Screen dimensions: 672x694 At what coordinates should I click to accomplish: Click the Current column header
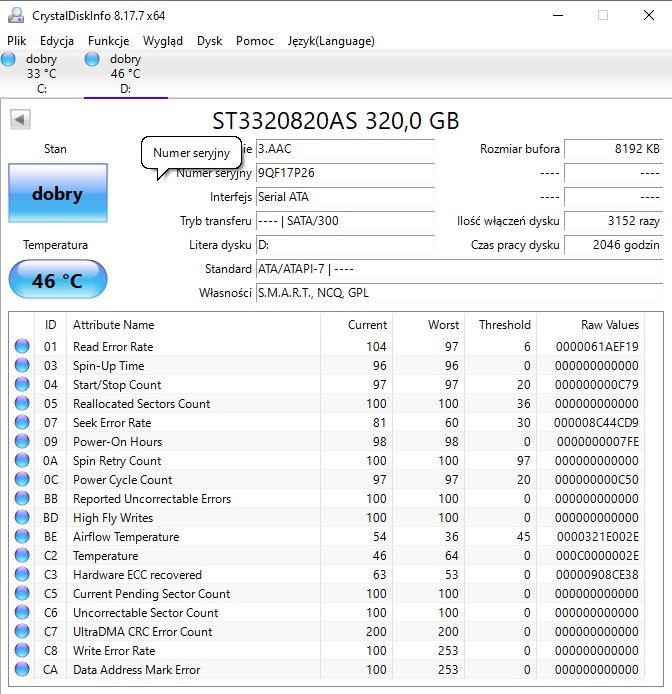356,325
